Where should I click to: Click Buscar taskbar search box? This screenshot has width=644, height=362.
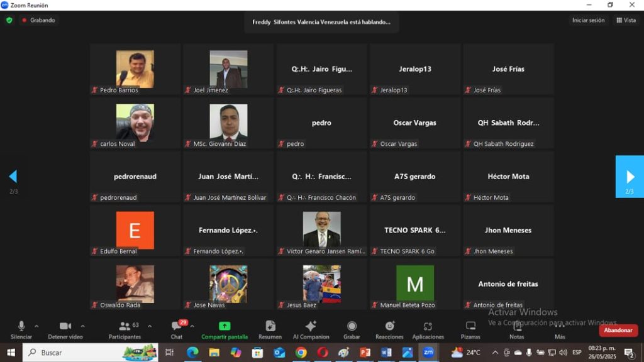[x=91, y=353]
